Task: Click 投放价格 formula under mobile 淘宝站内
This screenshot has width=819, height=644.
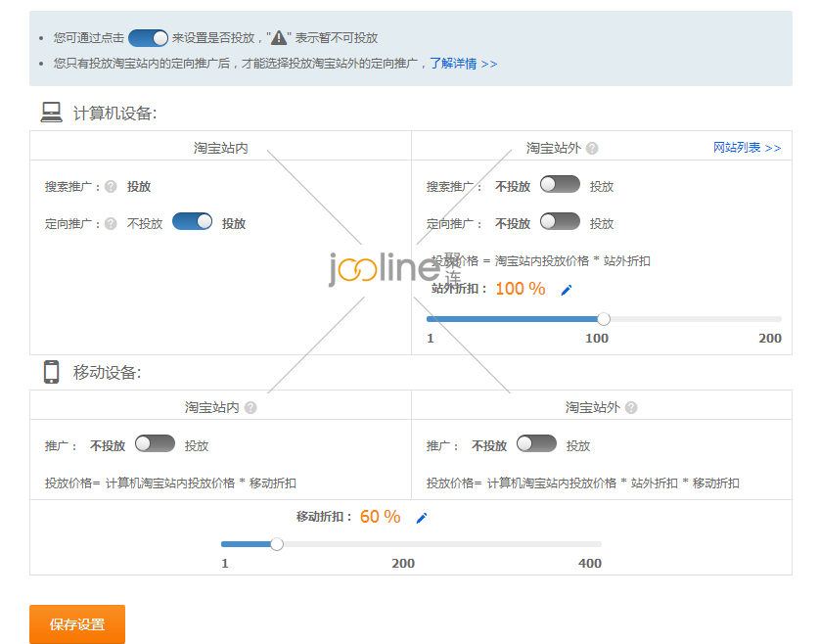Action: point(170,483)
